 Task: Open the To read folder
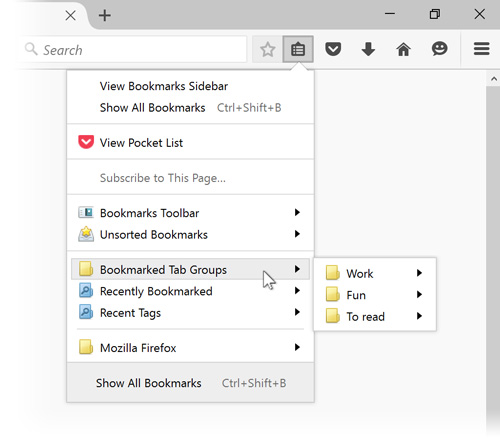[x=375, y=316]
